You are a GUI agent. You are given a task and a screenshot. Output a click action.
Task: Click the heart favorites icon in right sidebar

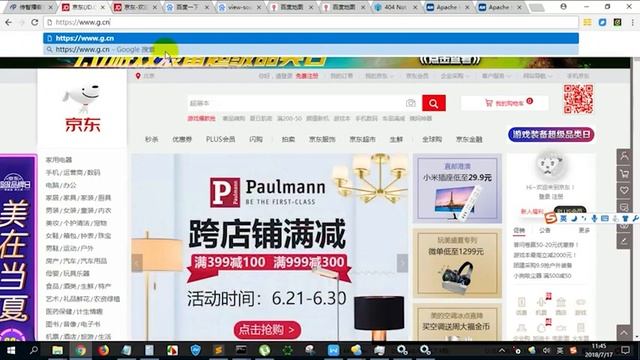pyautogui.click(x=624, y=190)
